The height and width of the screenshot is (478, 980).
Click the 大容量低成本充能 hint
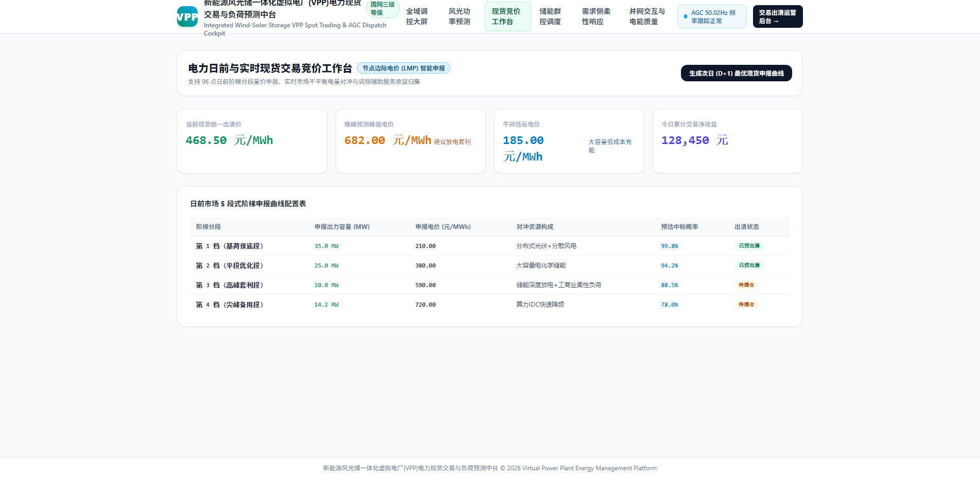[610, 146]
